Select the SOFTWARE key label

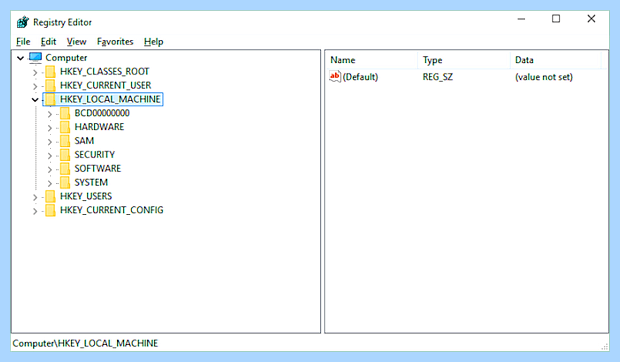(x=98, y=168)
